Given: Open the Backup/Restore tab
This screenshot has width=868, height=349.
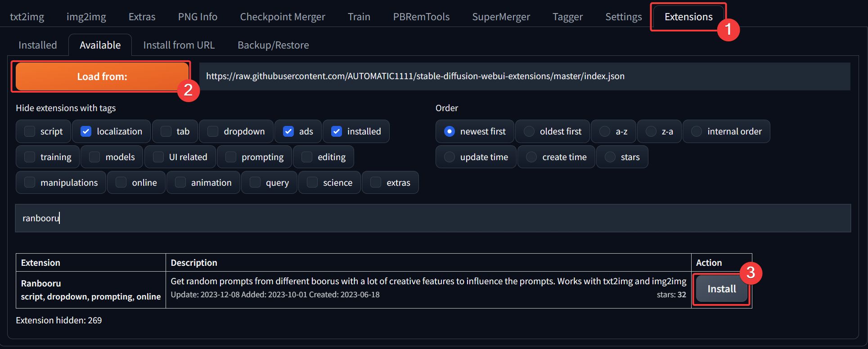Looking at the screenshot, I should 273,45.
